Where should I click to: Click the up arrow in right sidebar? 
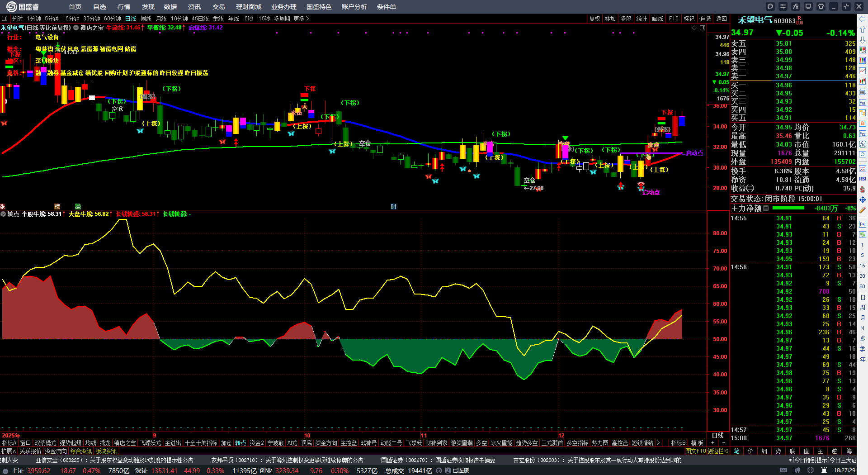click(863, 29)
